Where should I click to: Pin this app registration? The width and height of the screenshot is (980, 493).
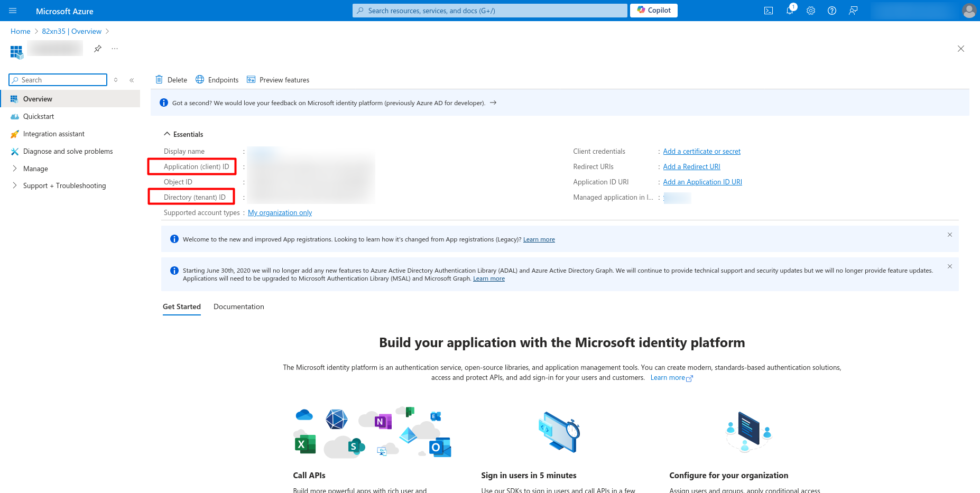98,49
